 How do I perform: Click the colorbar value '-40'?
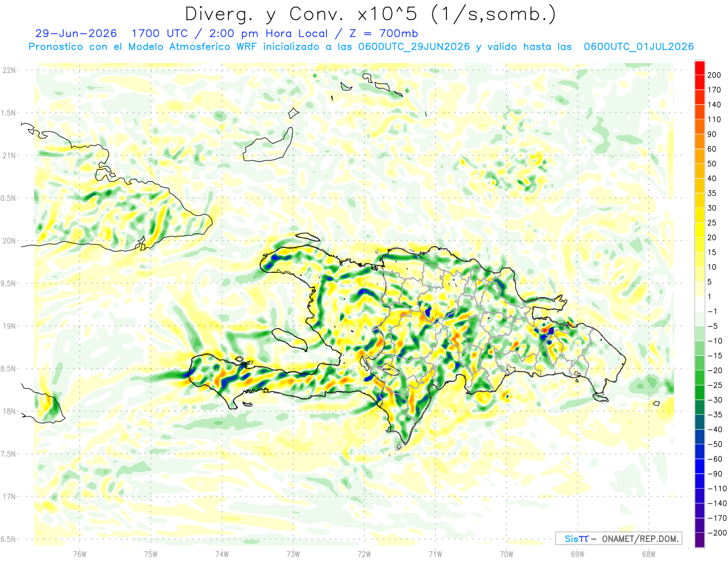(716, 430)
